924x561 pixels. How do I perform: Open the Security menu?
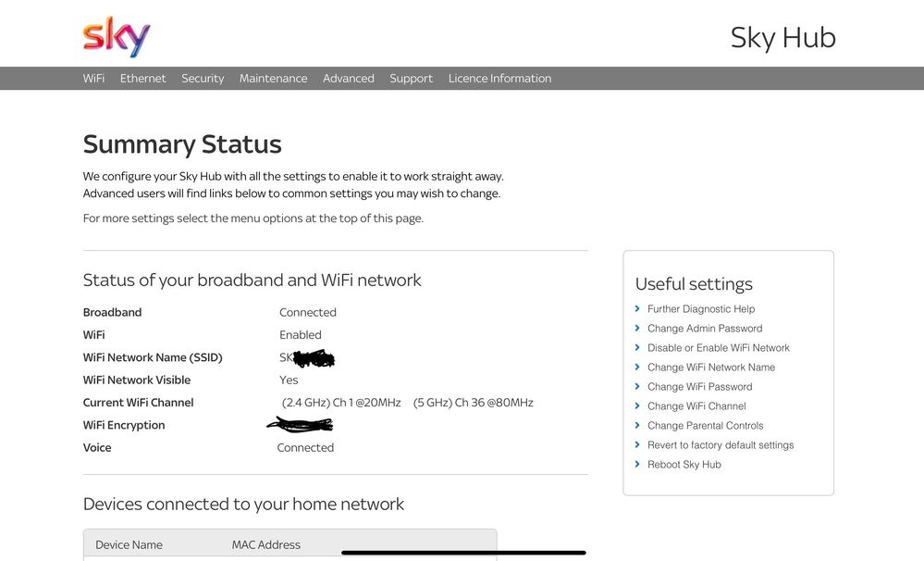(x=203, y=79)
